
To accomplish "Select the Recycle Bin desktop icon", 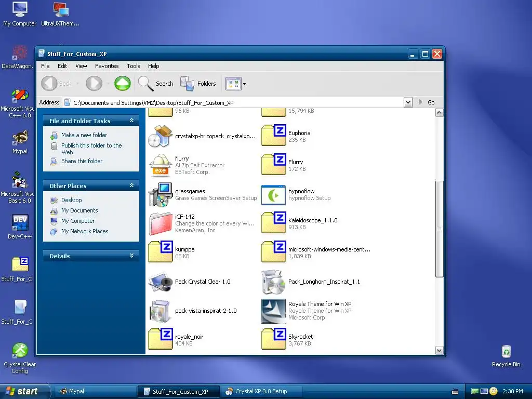I will click(506, 356).
